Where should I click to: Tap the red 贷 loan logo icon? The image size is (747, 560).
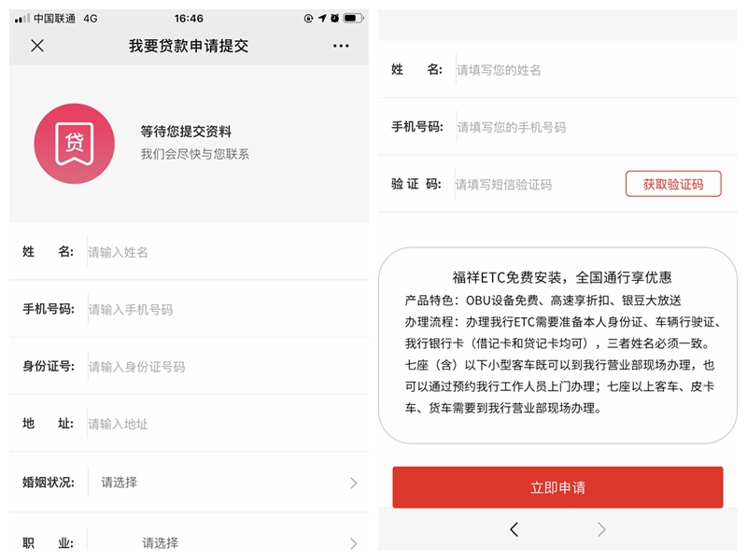point(75,144)
